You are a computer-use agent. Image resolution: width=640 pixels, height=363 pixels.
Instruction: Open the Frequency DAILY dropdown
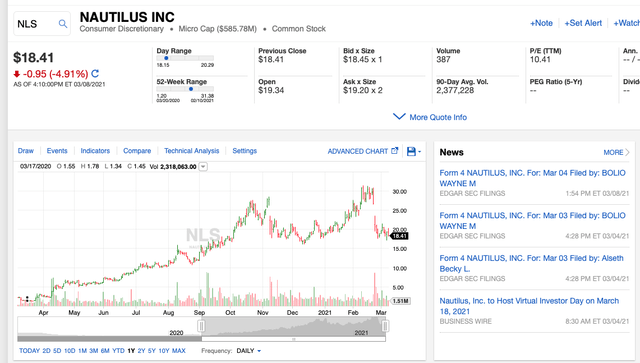249,351
